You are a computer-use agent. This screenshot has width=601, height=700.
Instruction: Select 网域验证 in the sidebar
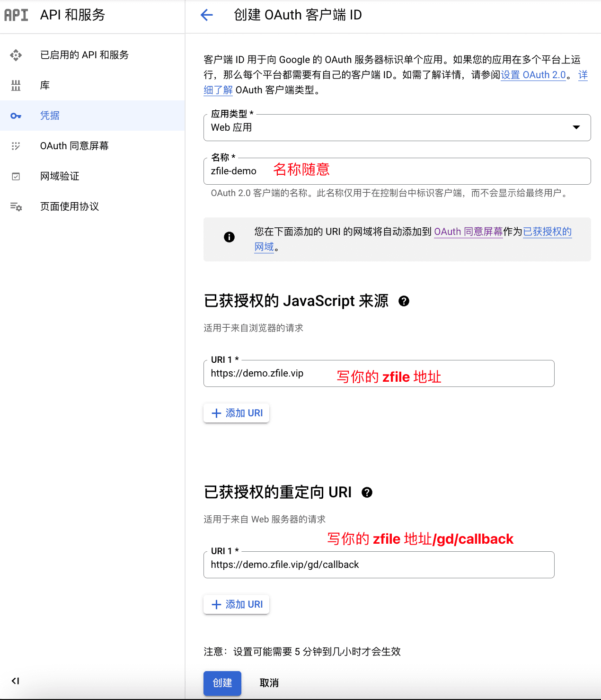coord(60,176)
